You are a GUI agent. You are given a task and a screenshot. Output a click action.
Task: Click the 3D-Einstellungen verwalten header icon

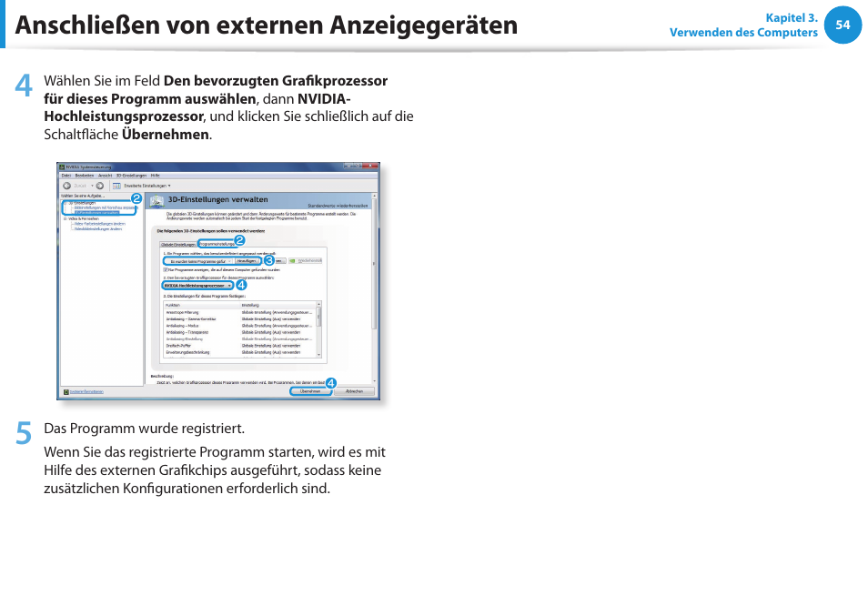[157, 201]
